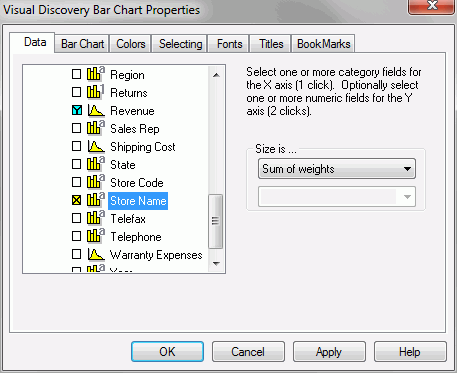This screenshot has height=373, width=457.
Task: Switch to the Bar Chart tab
Action: tap(82, 44)
